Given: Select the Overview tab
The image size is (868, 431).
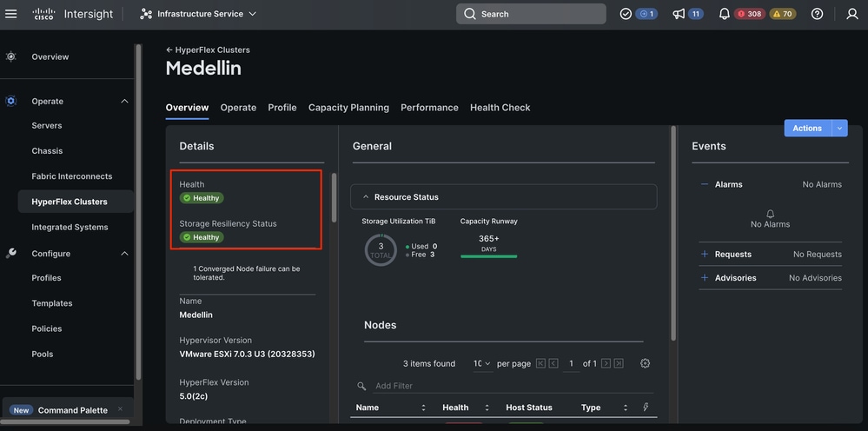Looking at the screenshot, I should click(x=187, y=108).
